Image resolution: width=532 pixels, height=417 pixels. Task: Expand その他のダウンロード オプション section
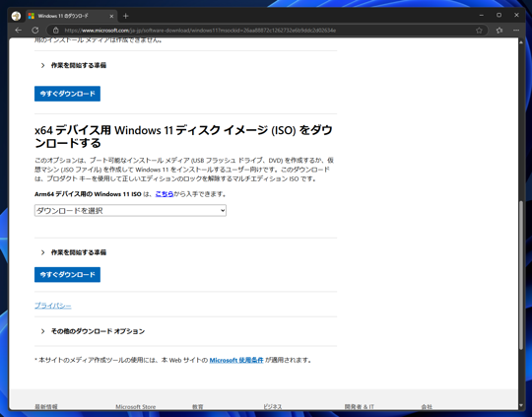point(93,331)
